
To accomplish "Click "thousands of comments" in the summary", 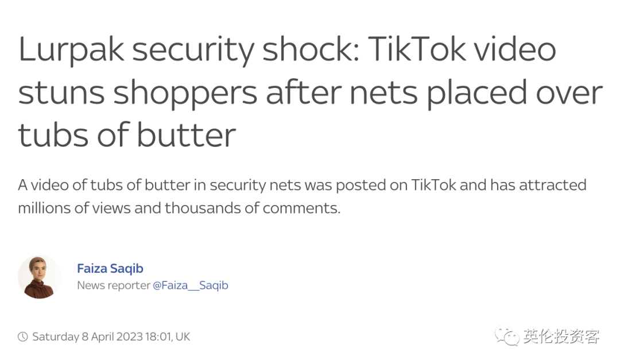I will (x=252, y=208).
